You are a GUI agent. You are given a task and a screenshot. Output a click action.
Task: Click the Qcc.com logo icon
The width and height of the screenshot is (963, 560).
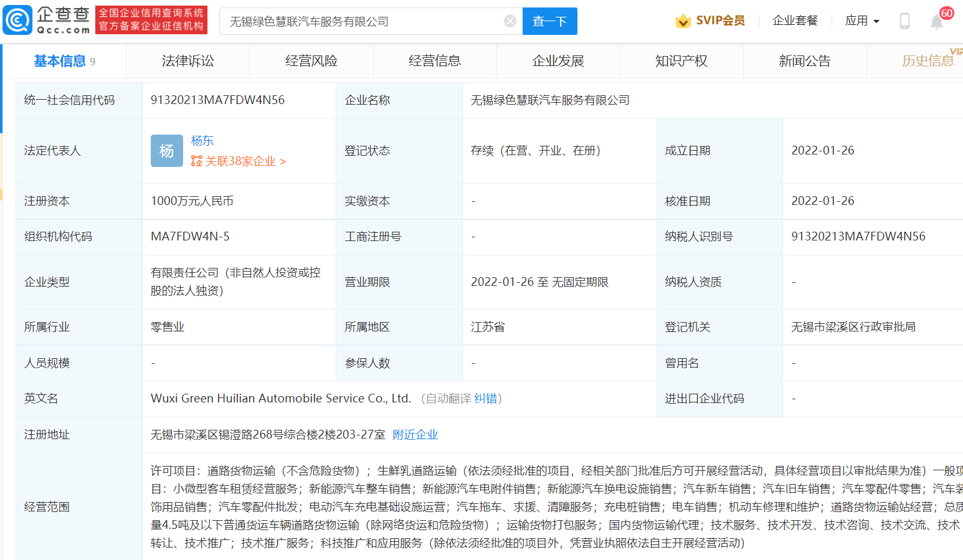coord(17,20)
